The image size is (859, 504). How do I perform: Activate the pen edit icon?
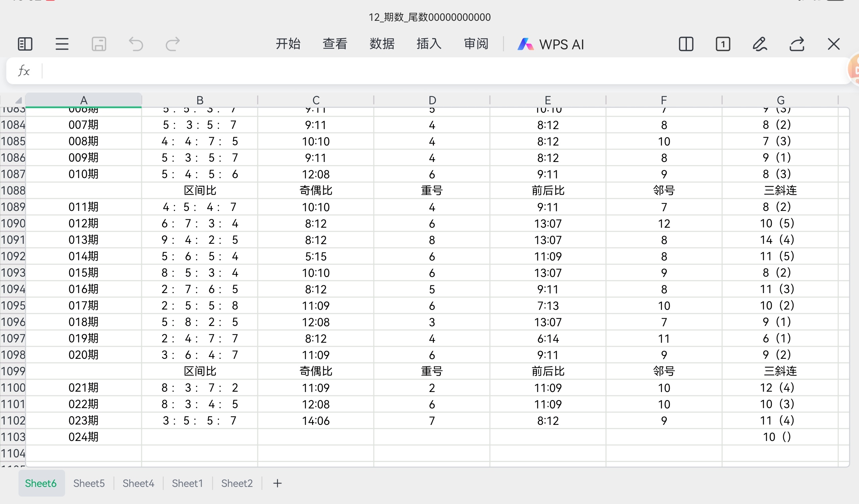coord(759,44)
